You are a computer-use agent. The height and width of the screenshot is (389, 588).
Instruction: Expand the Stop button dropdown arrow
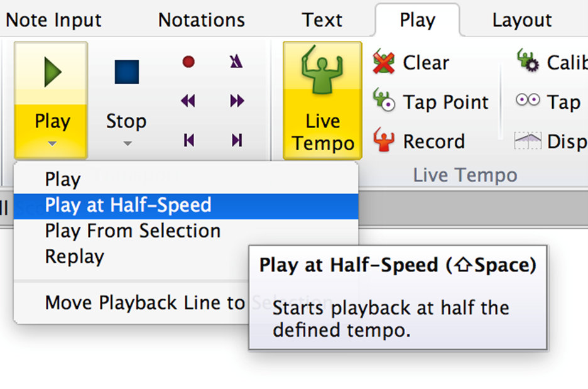click(128, 143)
